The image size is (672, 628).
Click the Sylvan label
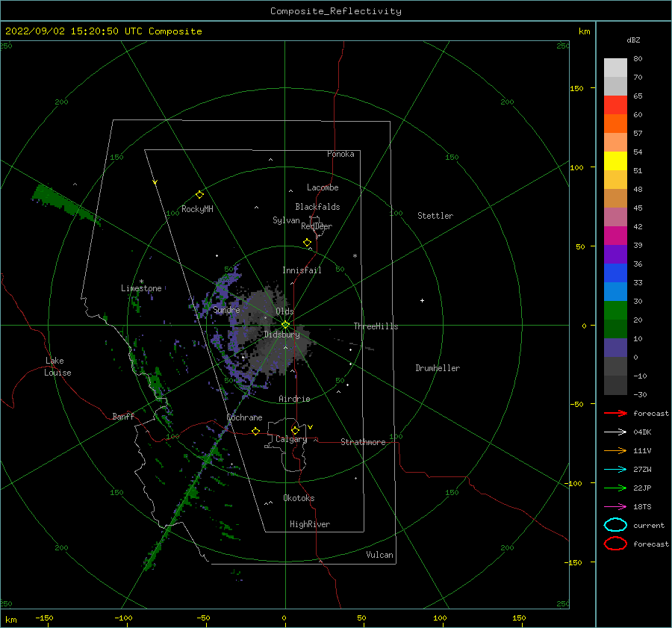[x=286, y=220]
